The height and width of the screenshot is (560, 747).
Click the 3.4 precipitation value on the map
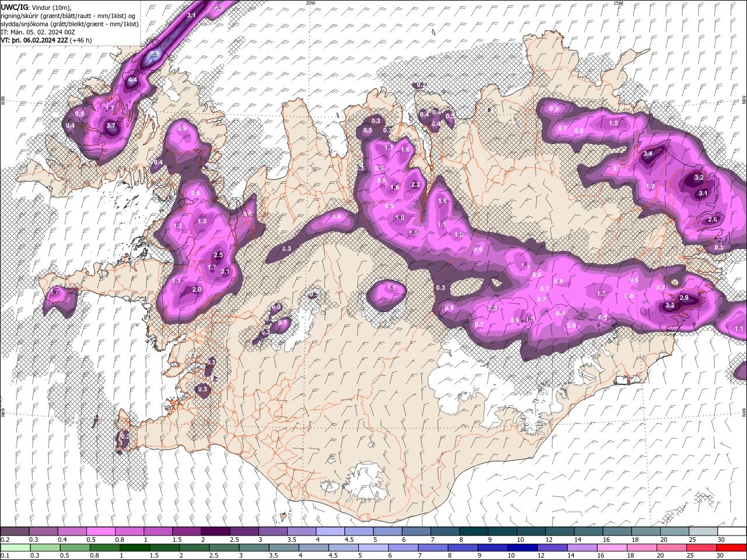tap(648, 154)
